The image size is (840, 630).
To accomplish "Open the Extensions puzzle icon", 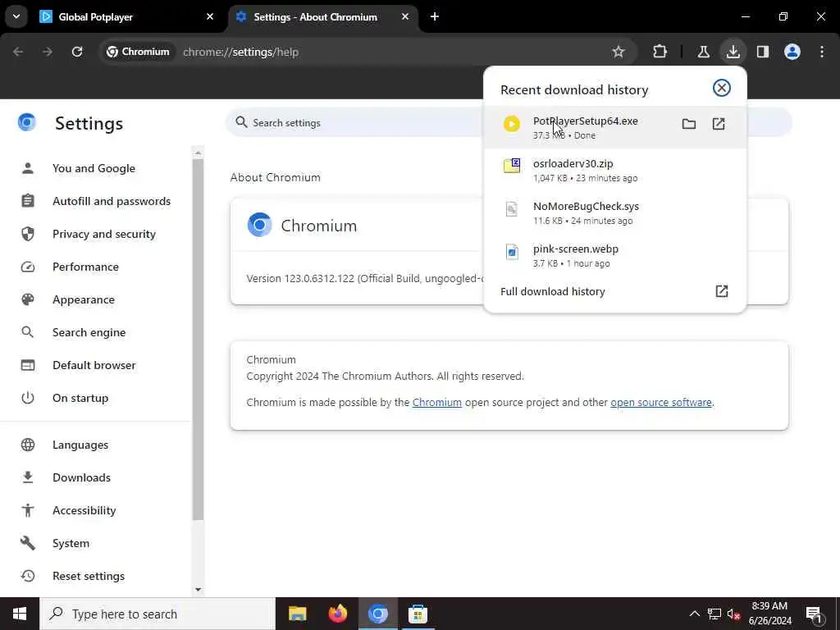I will (660, 52).
